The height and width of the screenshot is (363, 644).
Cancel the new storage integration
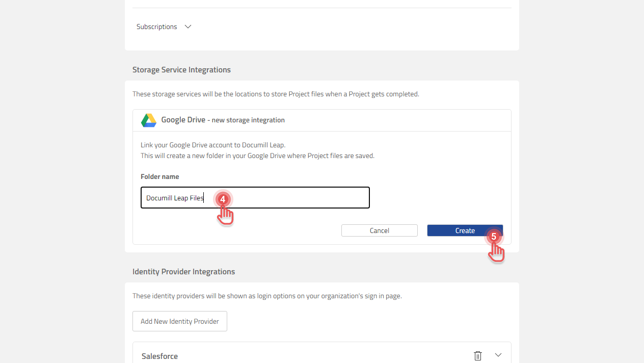tap(380, 230)
